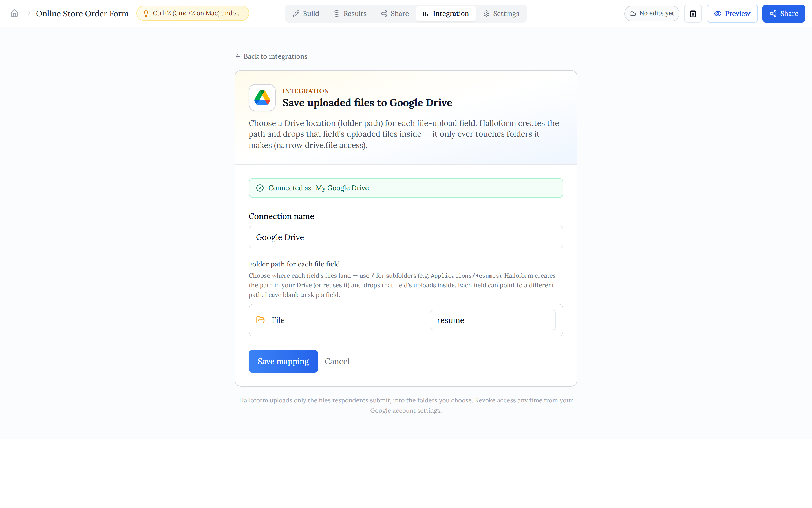This screenshot has width=812, height=508.
Task: Click the cloud icon beside No edits yet
Action: tap(632, 14)
